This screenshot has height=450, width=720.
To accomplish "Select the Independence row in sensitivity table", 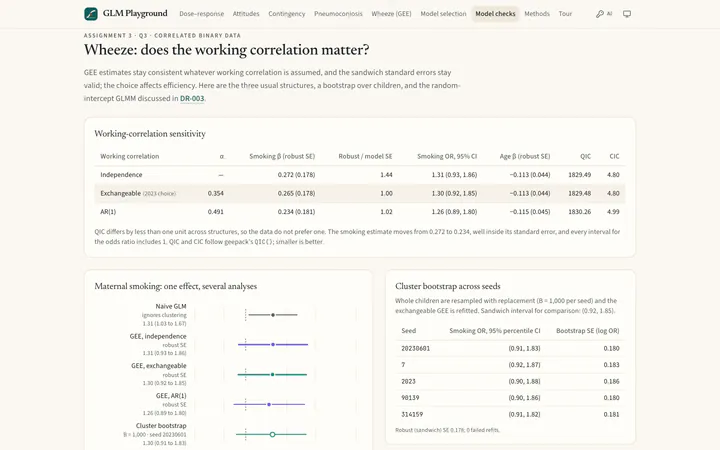I will point(360,175).
